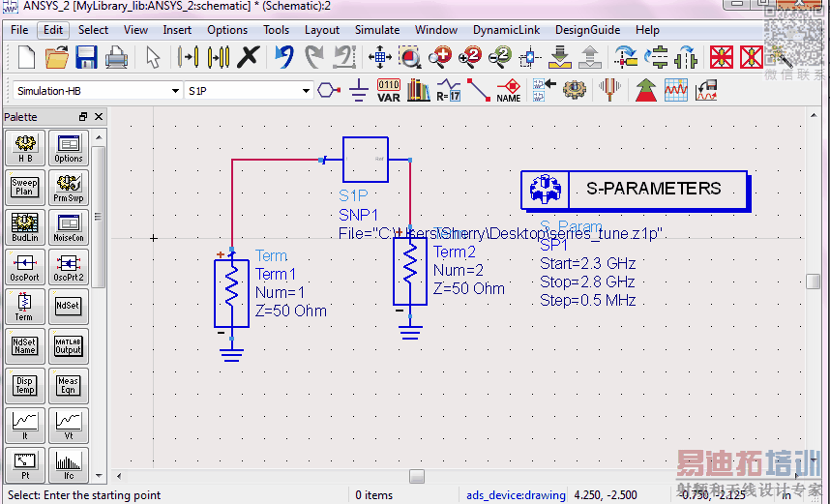Close the Palette panel

click(x=99, y=116)
